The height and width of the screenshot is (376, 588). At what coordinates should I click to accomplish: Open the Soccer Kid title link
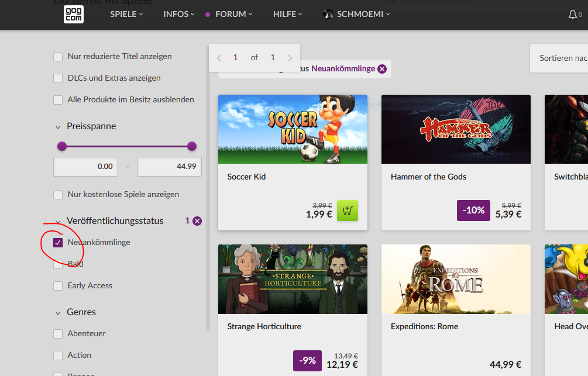(246, 177)
